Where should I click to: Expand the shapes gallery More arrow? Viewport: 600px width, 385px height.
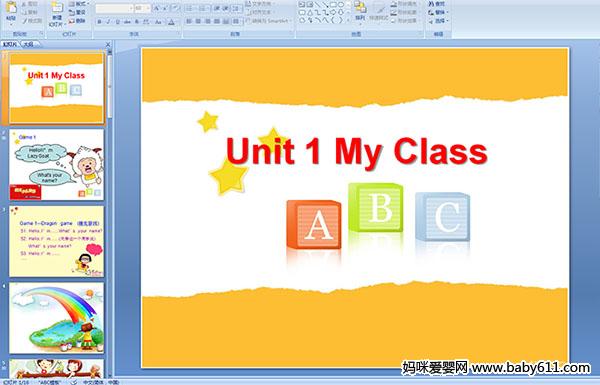coord(348,21)
